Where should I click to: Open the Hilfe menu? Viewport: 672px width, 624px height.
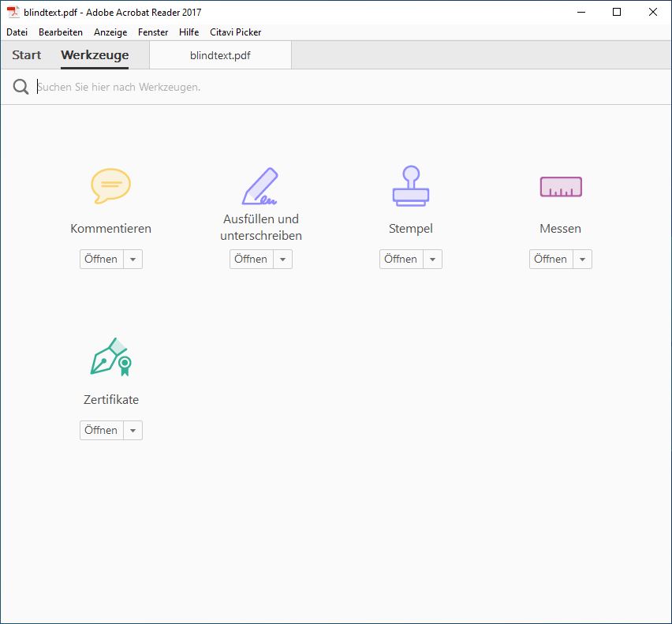point(189,32)
